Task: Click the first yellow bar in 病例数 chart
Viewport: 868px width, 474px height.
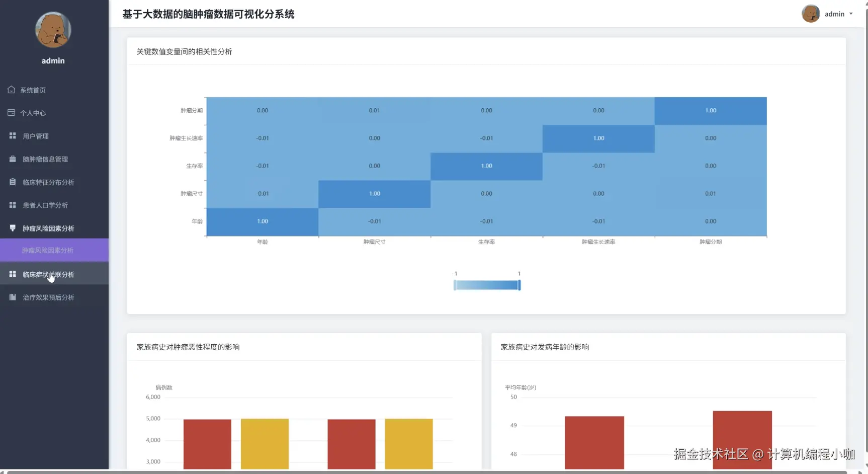Action: tap(265, 444)
